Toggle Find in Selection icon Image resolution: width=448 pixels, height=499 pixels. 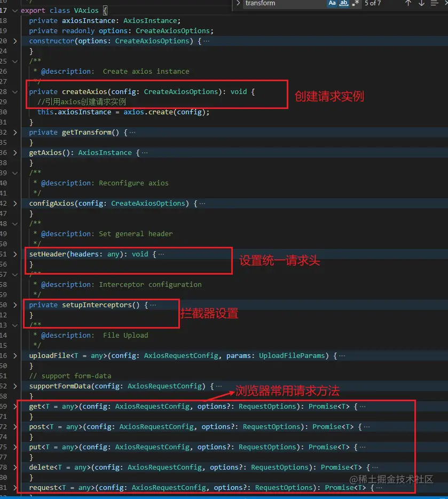click(434, 3)
